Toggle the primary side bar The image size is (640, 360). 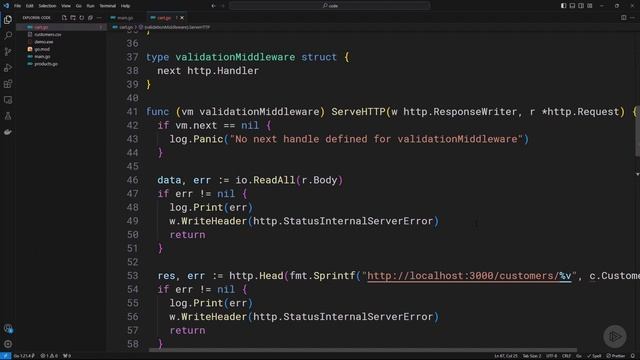click(563, 6)
